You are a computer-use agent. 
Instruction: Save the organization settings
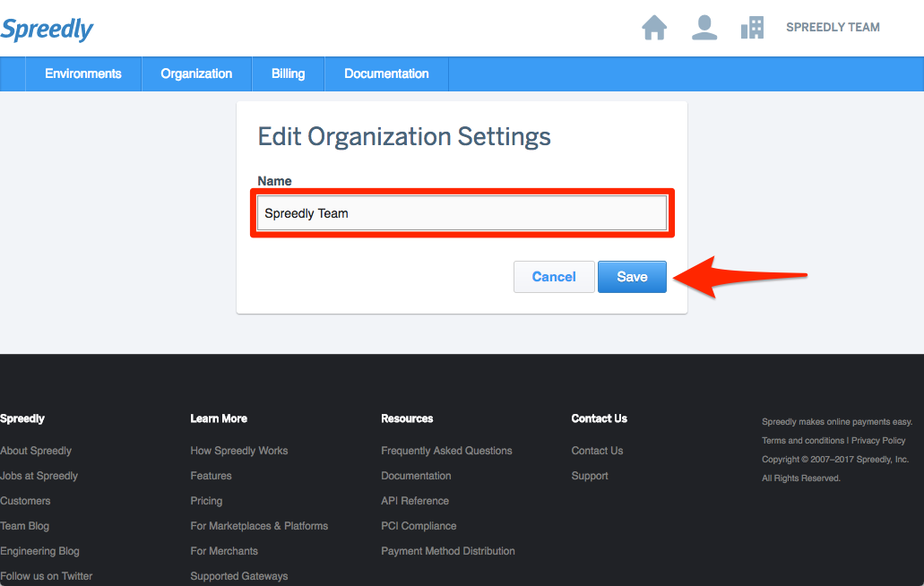pyautogui.click(x=633, y=277)
